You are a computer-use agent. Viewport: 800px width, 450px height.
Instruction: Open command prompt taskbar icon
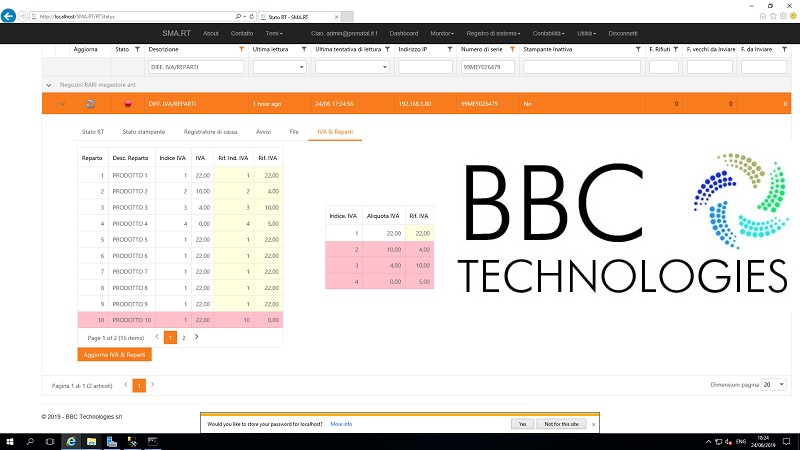[153, 442]
